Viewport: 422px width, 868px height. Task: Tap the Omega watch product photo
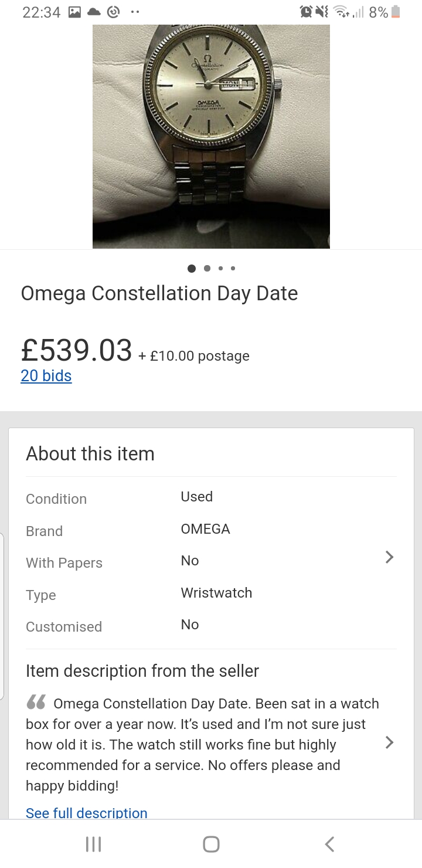[x=211, y=135]
